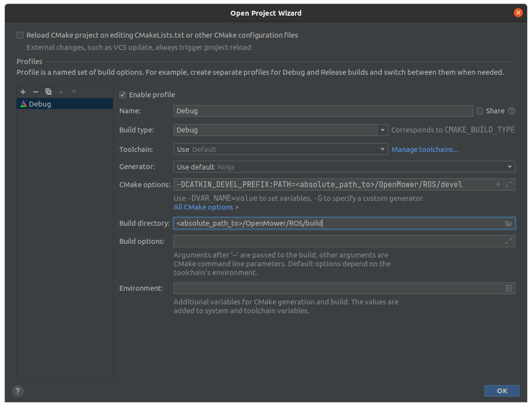Expand the Build options field
This screenshot has height=407, width=532.
508,241
